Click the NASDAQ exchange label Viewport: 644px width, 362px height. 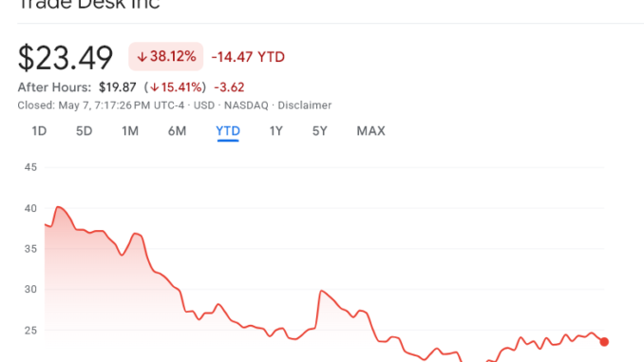point(246,105)
